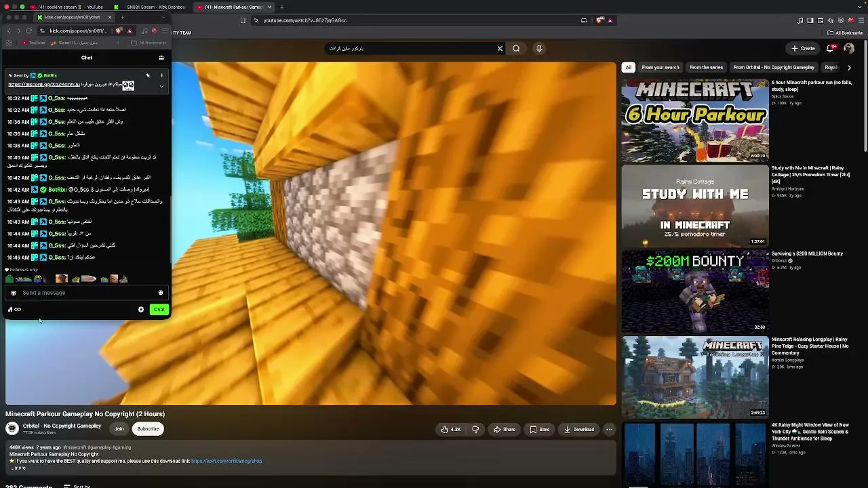Go forward in the Kick chat popout window
This screenshot has width=868, height=488.
click(18, 30)
